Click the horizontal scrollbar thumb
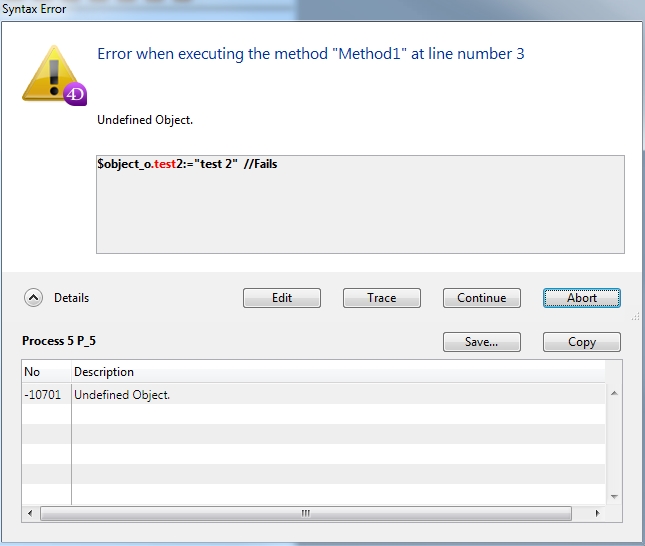Screen dimensions: 645x546 coord(305,514)
